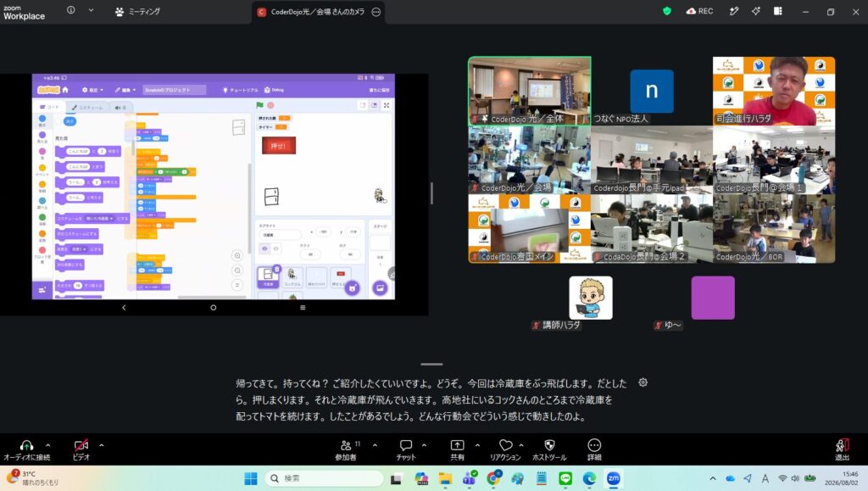Select つなぐ NPO法人 participant tile
This screenshot has width=868, height=491.
pyautogui.click(x=652, y=92)
